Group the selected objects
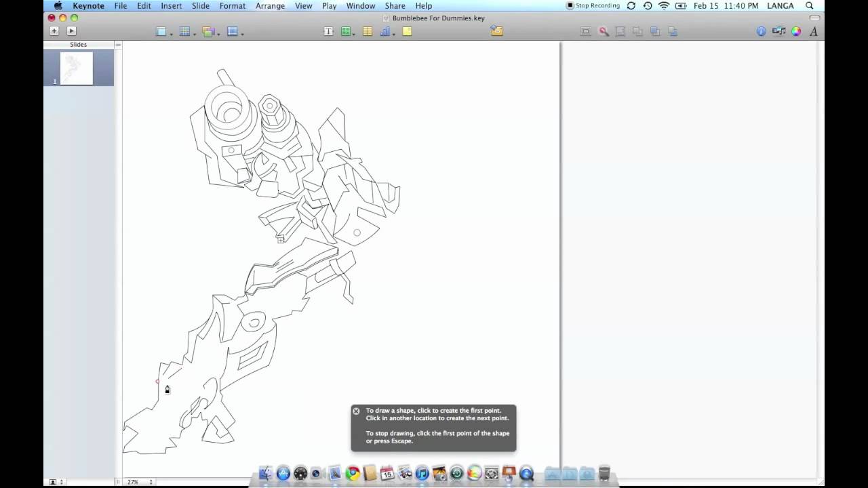Viewport: 868px width, 488px height. point(620,31)
